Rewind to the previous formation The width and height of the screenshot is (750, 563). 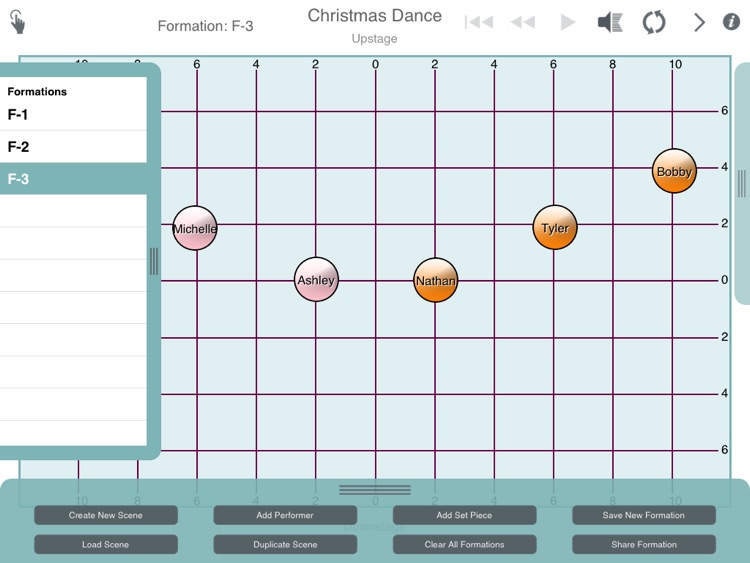[523, 22]
